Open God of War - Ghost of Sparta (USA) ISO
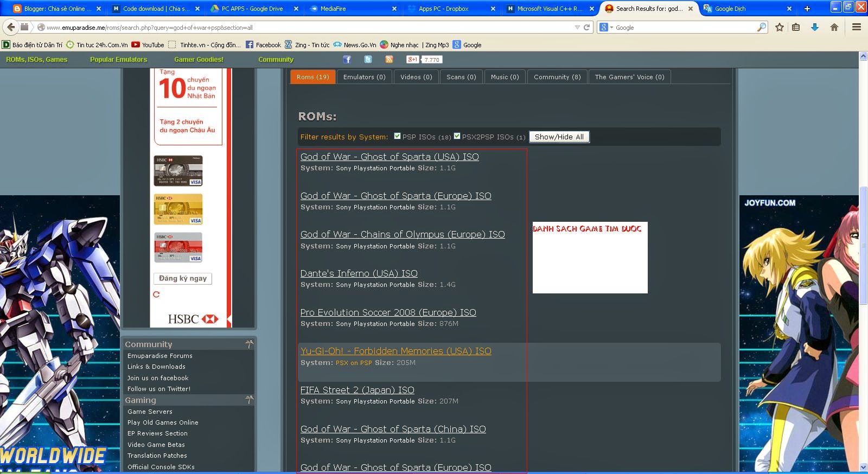Viewport: 868px width, 474px height. (390, 157)
